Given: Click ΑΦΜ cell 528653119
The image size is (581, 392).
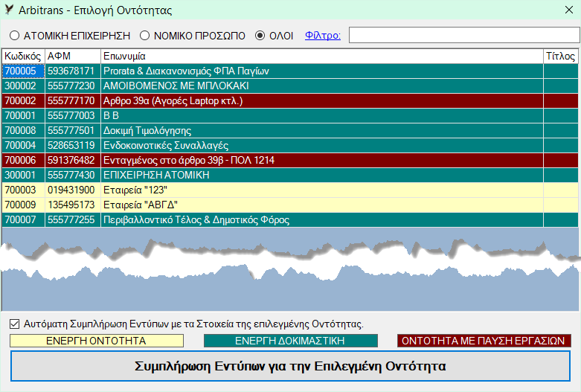Looking at the screenshot, I should pos(73,145).
